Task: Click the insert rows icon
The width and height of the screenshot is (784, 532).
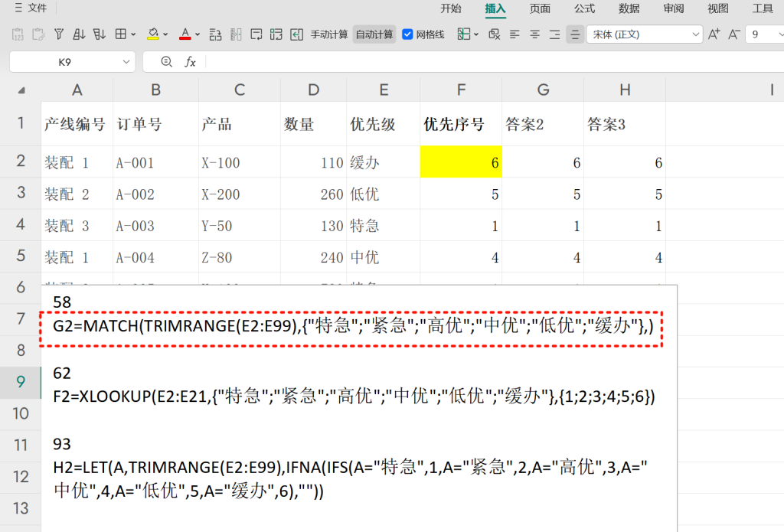Action: (x=215, y=34)
